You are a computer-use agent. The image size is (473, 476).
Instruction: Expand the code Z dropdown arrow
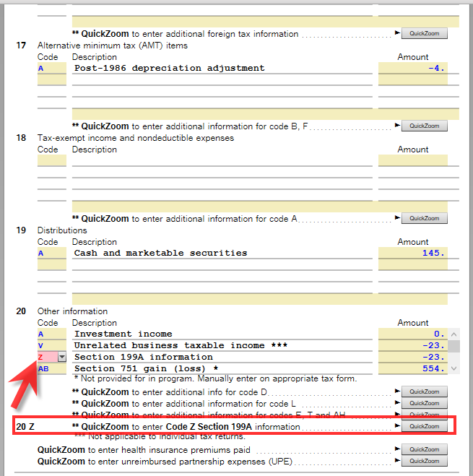tap(61, 357)
